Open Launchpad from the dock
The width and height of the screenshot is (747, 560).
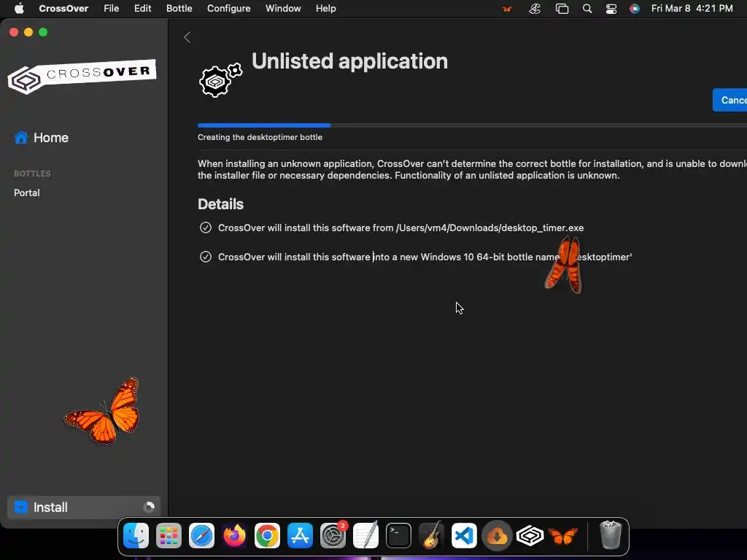coord(169,536)
